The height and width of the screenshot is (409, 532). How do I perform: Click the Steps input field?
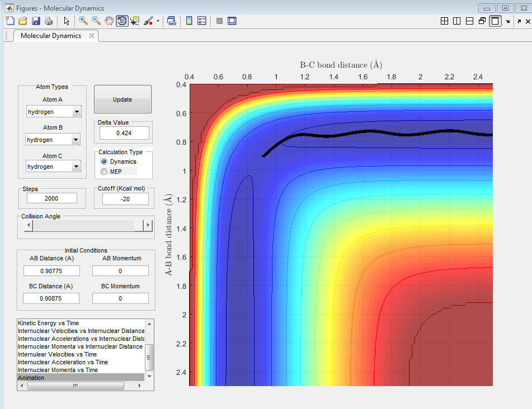[51, 198]
